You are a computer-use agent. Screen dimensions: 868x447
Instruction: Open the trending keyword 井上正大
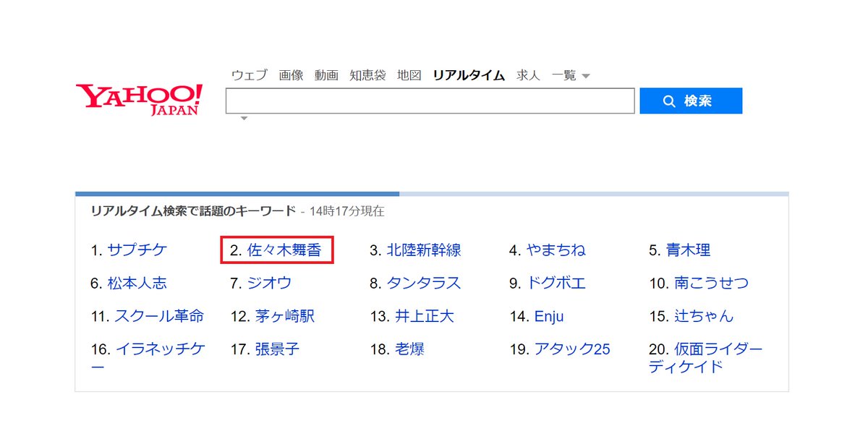[424, 317]
